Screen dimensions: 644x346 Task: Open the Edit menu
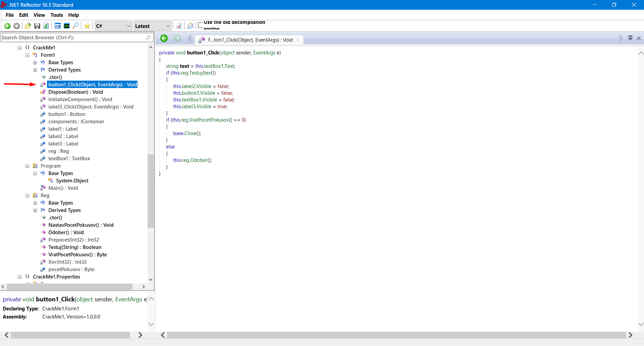(24, 15)
